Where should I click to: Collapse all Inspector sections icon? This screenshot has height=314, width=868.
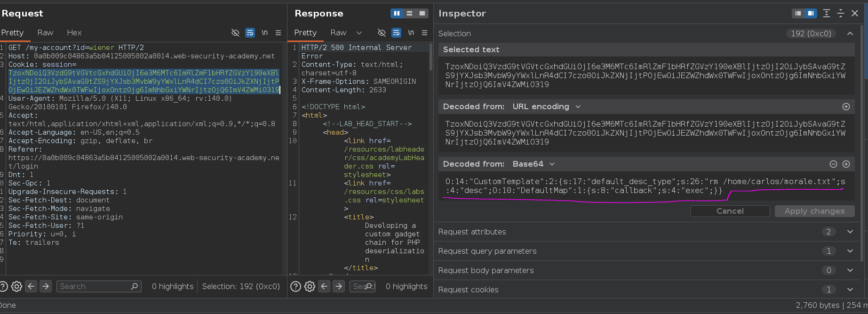841,13
